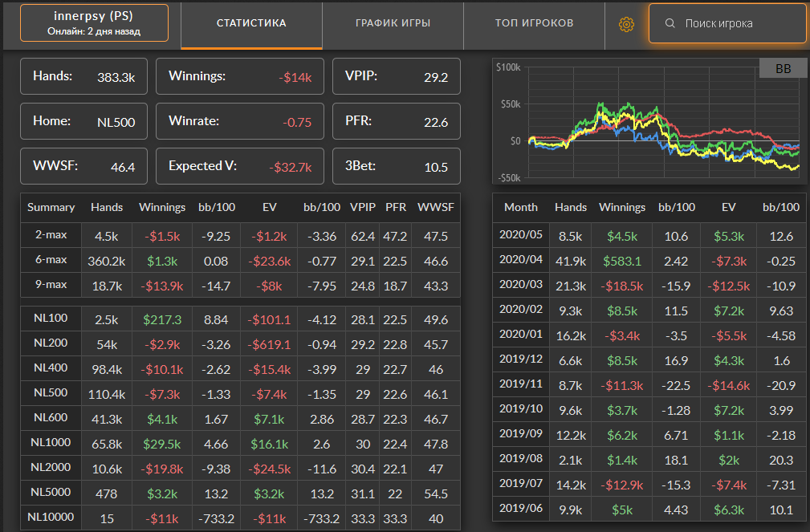Select the 3Bet 10.5 stat box
The width and height of the screenshot is (810, 532).
(397, 166)
